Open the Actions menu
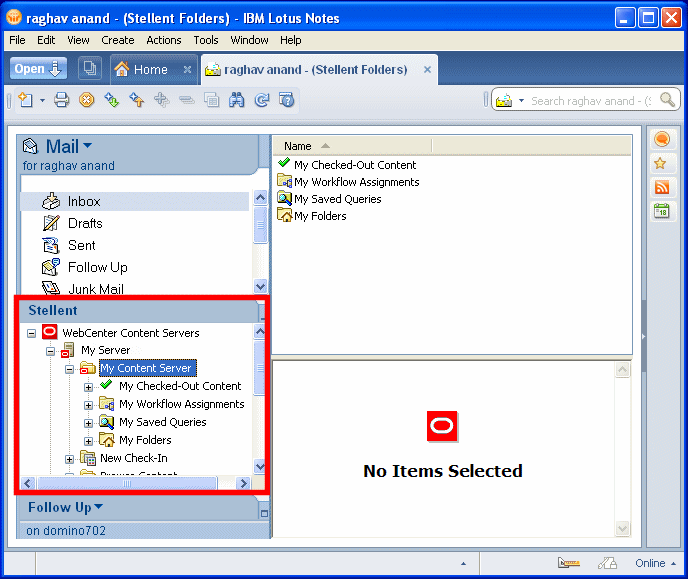 tap(164, 40)
